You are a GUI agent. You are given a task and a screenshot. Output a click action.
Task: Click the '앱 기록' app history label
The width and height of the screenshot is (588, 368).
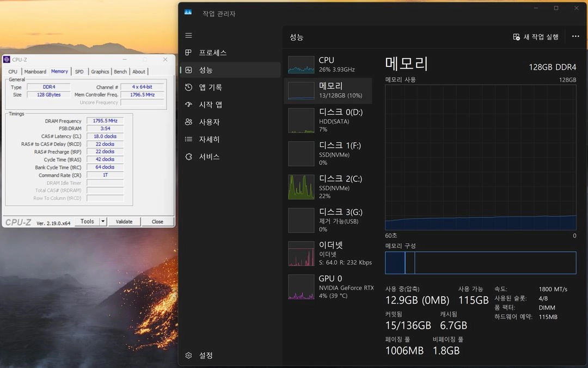coord(210,88)
